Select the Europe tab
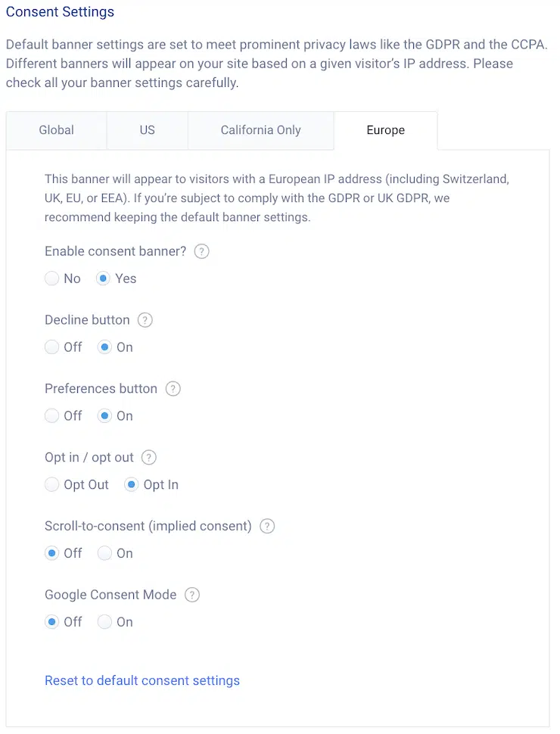This screenshot has height=734, width=560. [x=385, y=130]
